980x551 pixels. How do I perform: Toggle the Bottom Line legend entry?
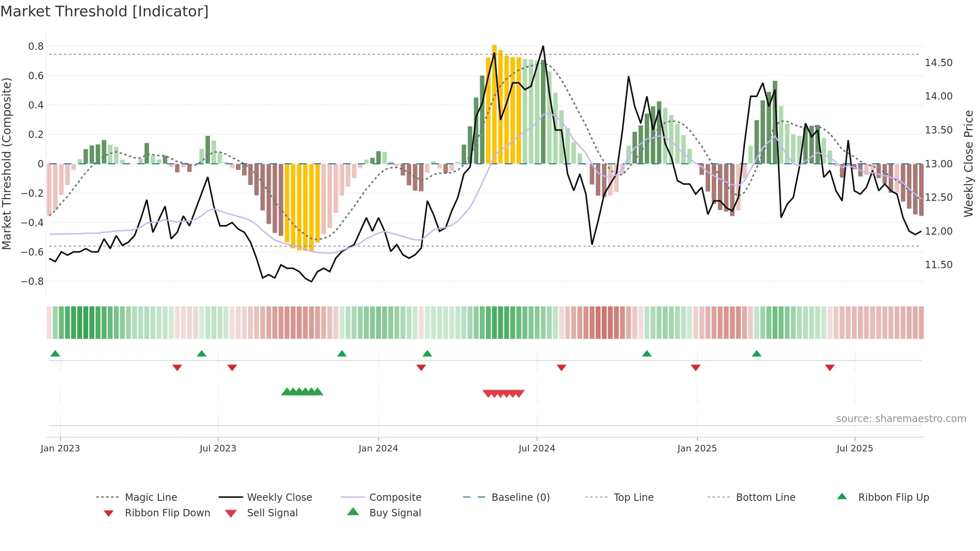[751, 497]
